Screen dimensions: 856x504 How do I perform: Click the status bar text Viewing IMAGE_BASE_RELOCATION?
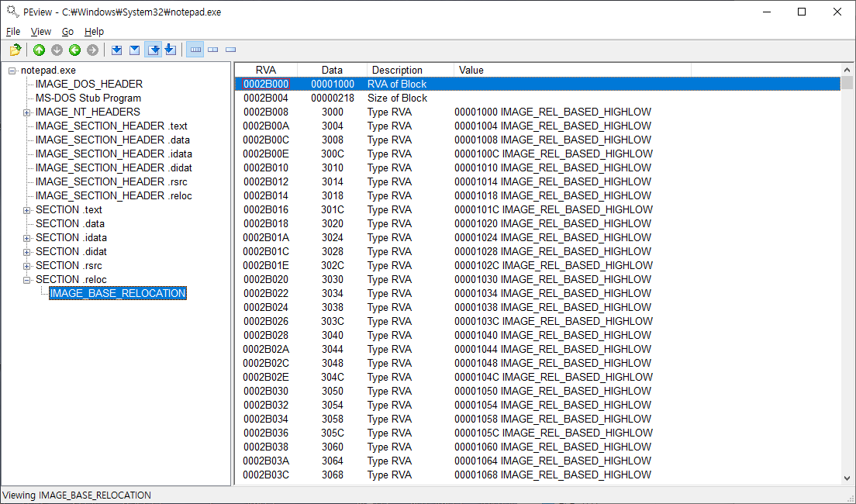[77, 495]
